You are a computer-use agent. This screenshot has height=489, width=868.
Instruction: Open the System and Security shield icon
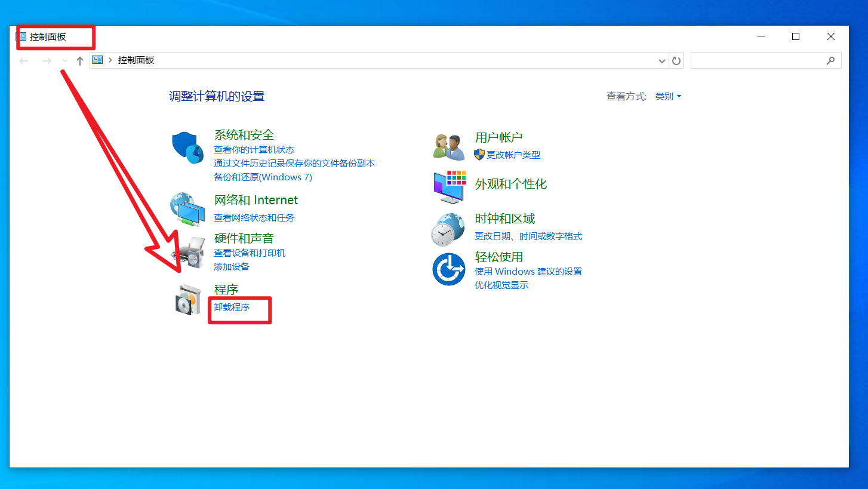187,147
